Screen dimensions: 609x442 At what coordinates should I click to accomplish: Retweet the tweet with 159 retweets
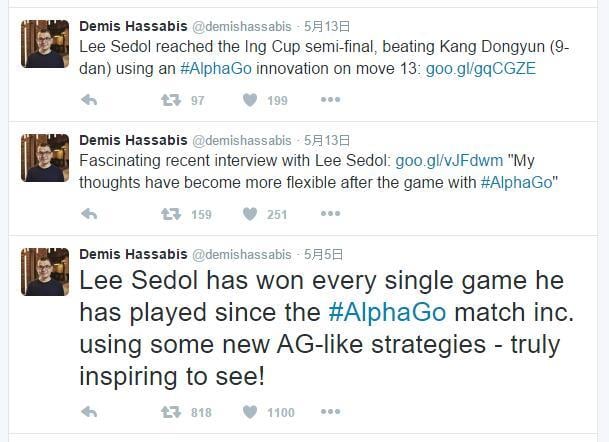point(171,214)
